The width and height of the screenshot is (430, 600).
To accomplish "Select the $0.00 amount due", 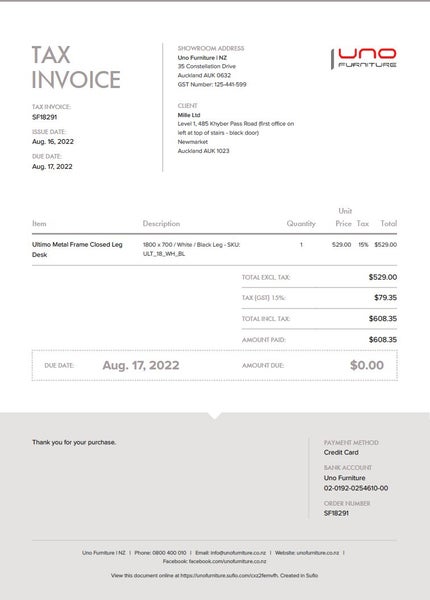I will [x=366, y=365].
